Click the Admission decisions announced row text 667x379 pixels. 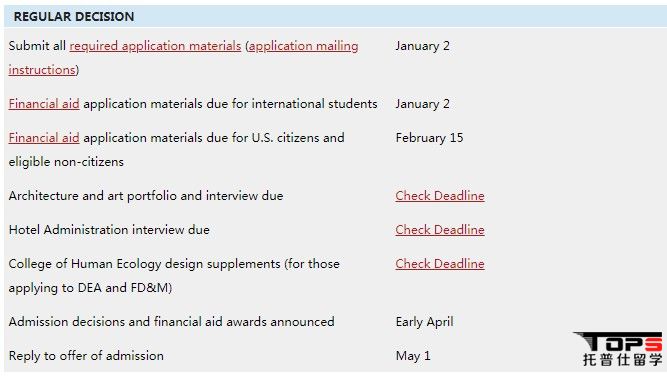pos(171,322)
